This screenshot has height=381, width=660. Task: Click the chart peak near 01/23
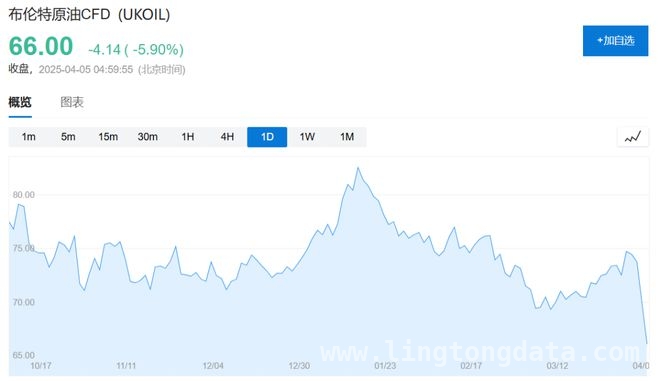[358, 168]
